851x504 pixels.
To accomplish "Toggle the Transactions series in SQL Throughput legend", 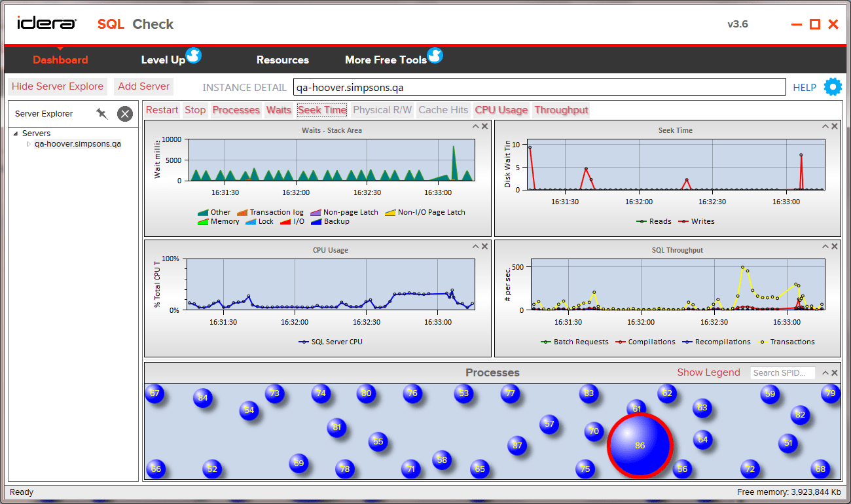I will [789, 341].
